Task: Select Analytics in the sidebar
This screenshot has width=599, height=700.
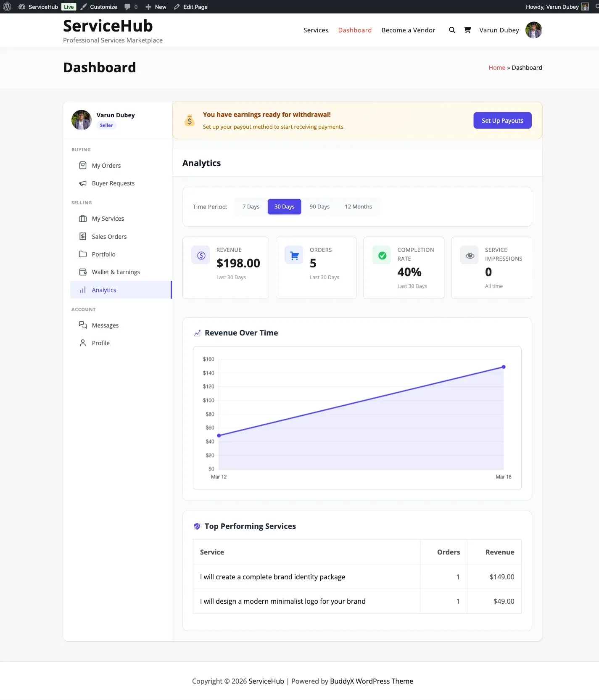Action: coord(121,290)
